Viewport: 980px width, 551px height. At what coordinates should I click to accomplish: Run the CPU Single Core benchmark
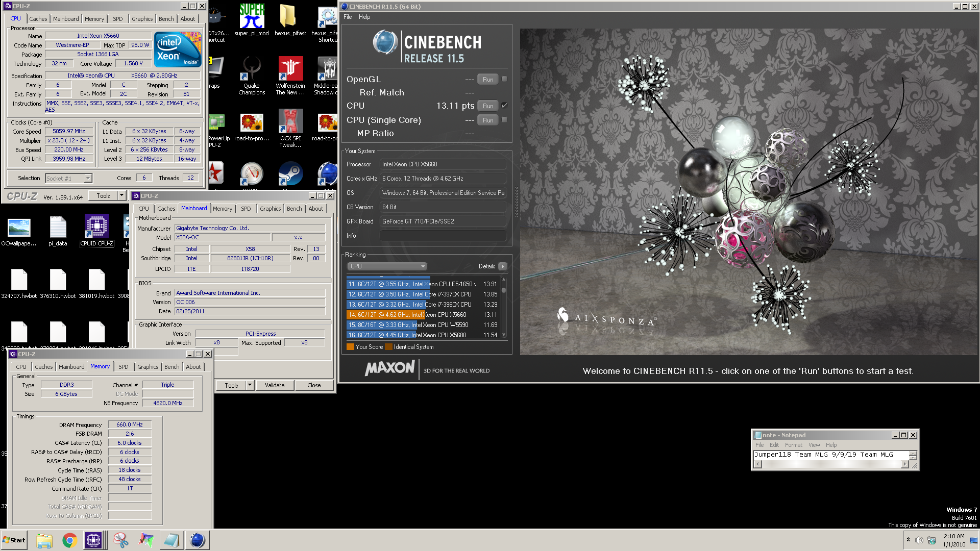coord(488,120)
